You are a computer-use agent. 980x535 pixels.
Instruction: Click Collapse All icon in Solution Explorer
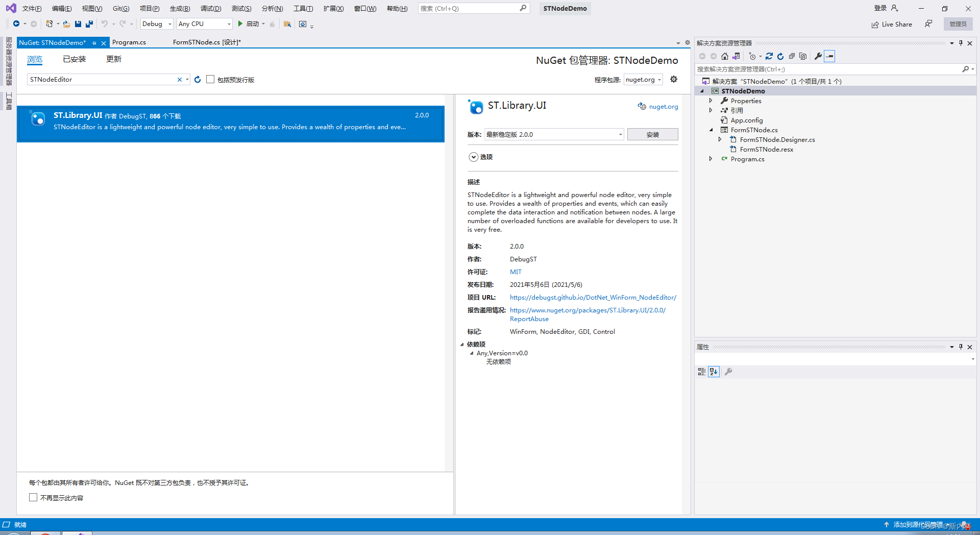792,56
